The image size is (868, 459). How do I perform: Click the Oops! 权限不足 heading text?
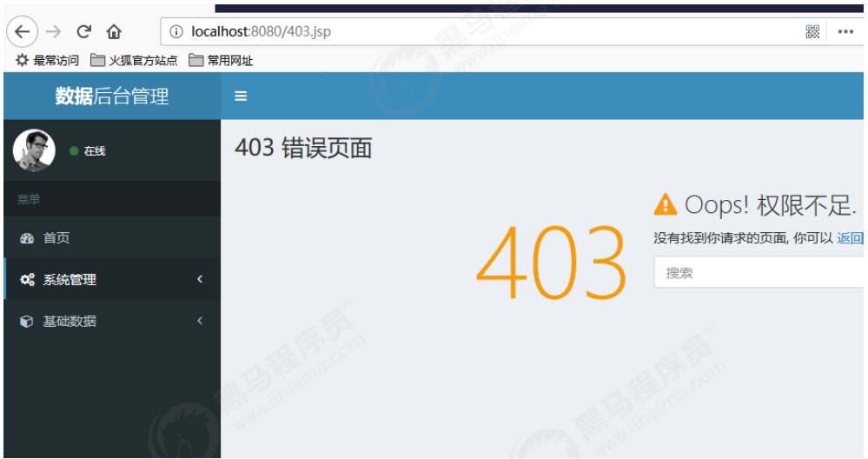point(771,205)
